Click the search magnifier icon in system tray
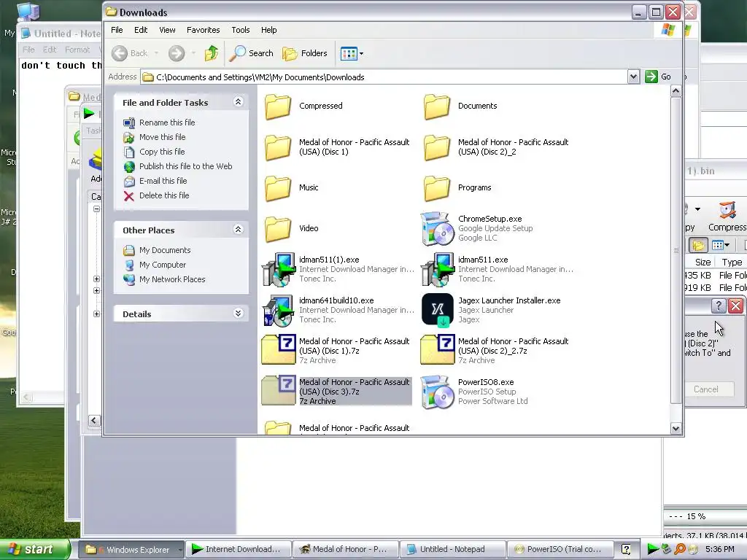The image size is (747, 560). [x=680, y=549]
